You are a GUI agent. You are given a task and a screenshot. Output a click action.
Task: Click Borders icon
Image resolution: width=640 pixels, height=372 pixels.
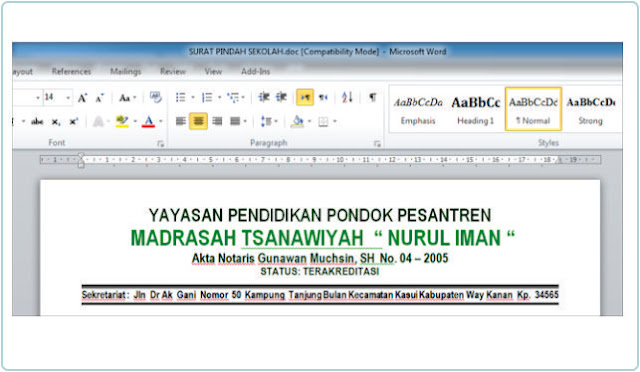click(323, 121)
